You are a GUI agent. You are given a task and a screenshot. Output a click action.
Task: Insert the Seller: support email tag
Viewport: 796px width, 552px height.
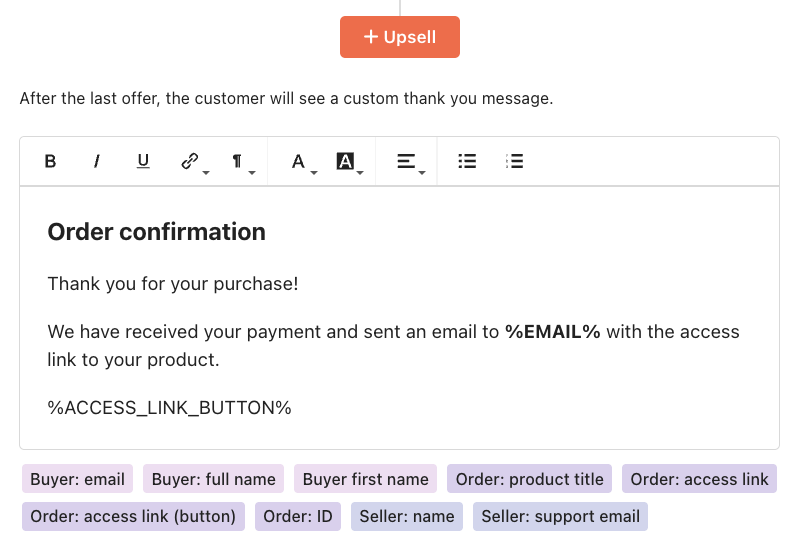click(x=560, y=516)
